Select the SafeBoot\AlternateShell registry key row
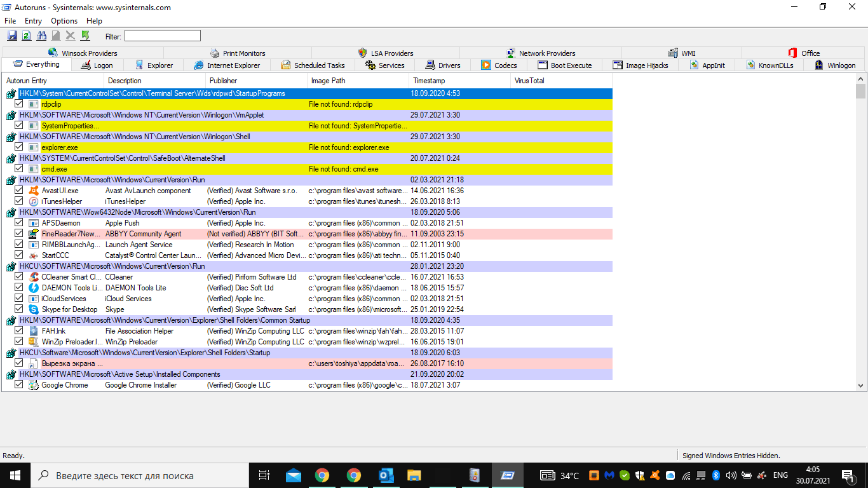The image size is (868, 488). (309, 158)
